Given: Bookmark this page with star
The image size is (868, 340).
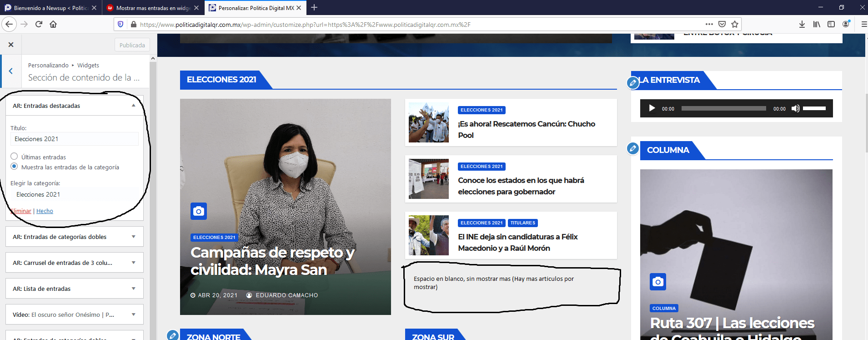Looking at the screenshot, I should pyautogui.click(x=735, y=24).
